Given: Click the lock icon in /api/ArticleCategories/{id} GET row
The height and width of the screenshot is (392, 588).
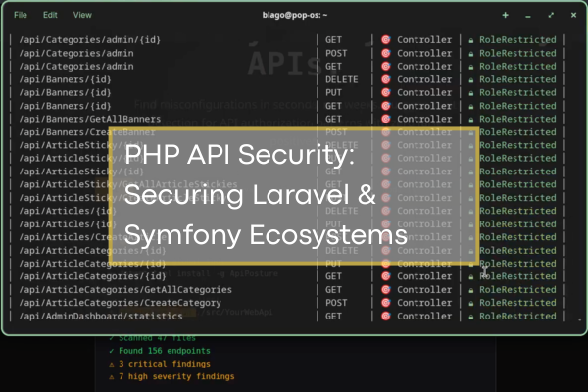Looking at the screenshot, I should click(x=471, y=277).
